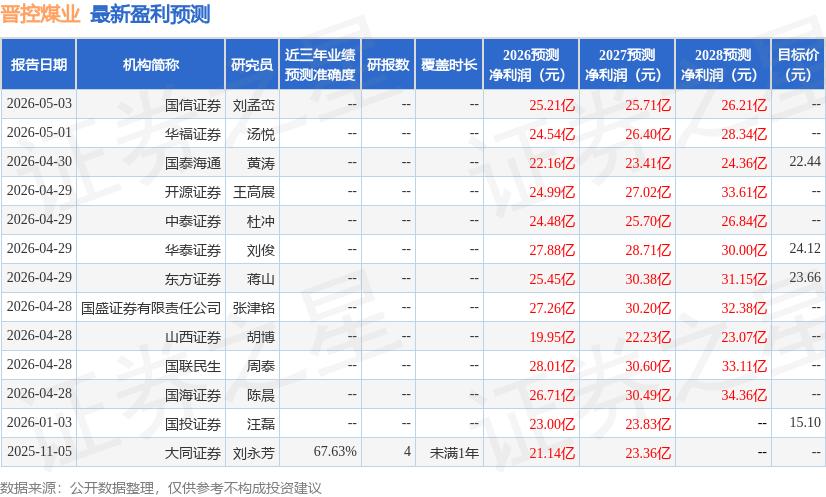The image size is (826, 497).
Task: Click the 晋控煤业 title text
Action: (x=40, y=14)
